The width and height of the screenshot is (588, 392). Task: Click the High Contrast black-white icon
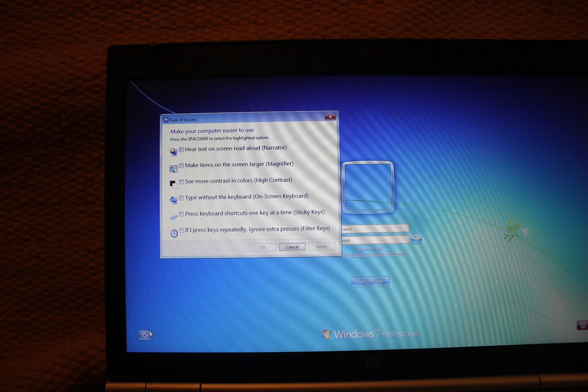(x=173, y=184)
